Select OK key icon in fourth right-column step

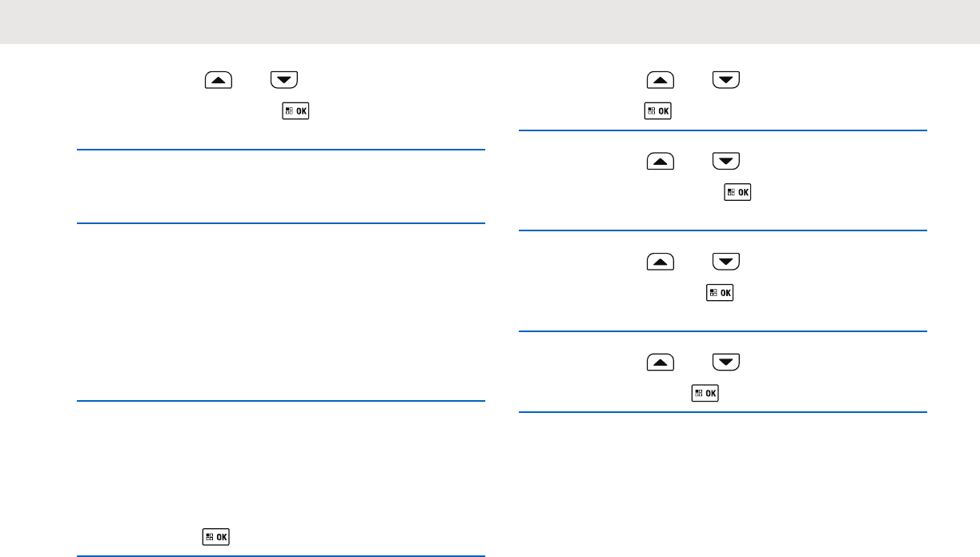pyautogui.click(x=705, y=393)
